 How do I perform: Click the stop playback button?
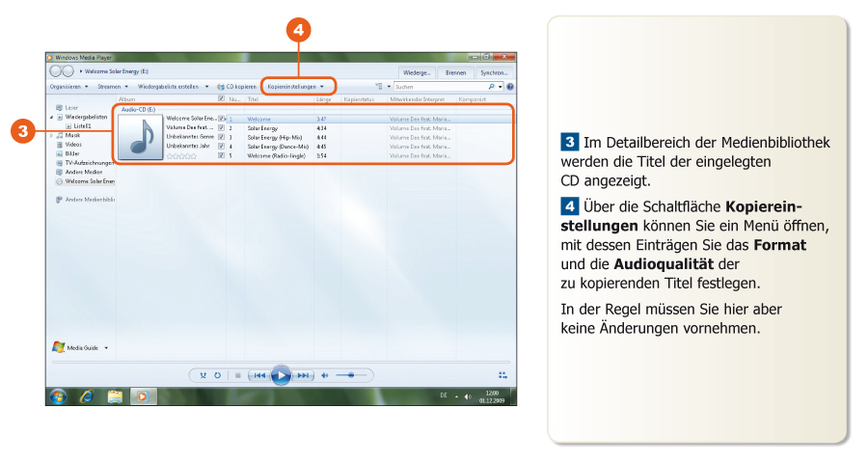[237, 374]
